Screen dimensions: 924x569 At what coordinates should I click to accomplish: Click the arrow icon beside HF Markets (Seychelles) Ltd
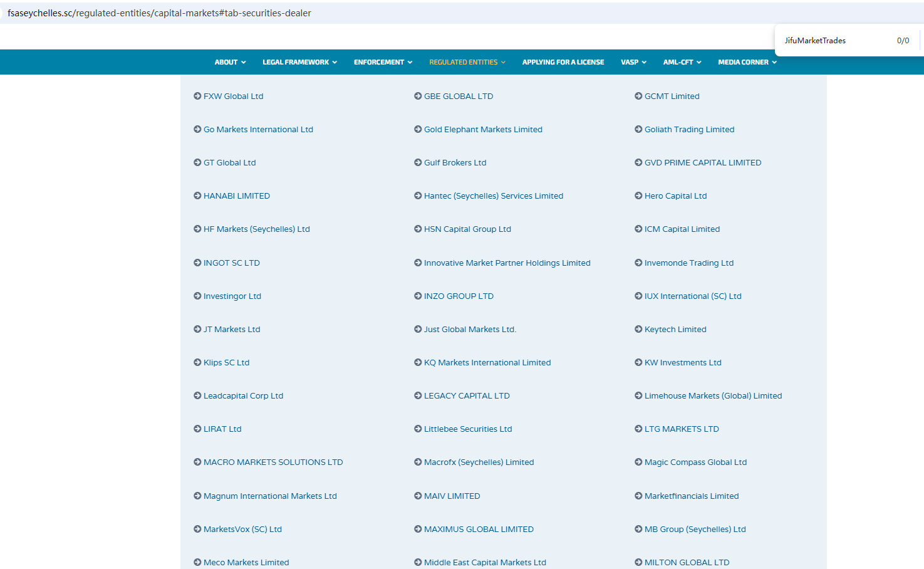(x=197, y=229)
